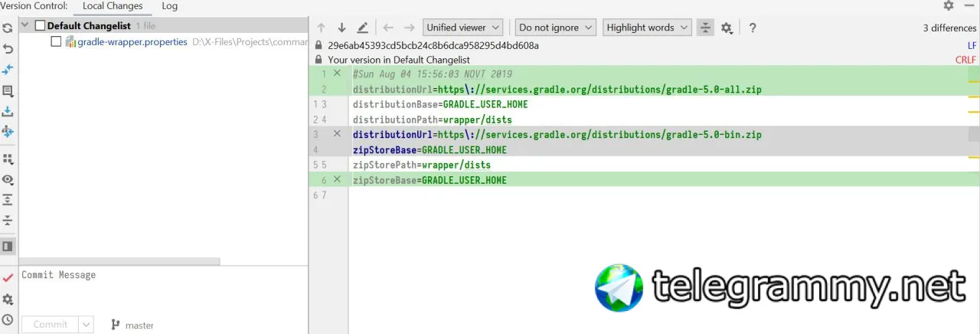This screenshot has width=980, height=334.
Task: Open the View Options eye icon
Action: 8,179
